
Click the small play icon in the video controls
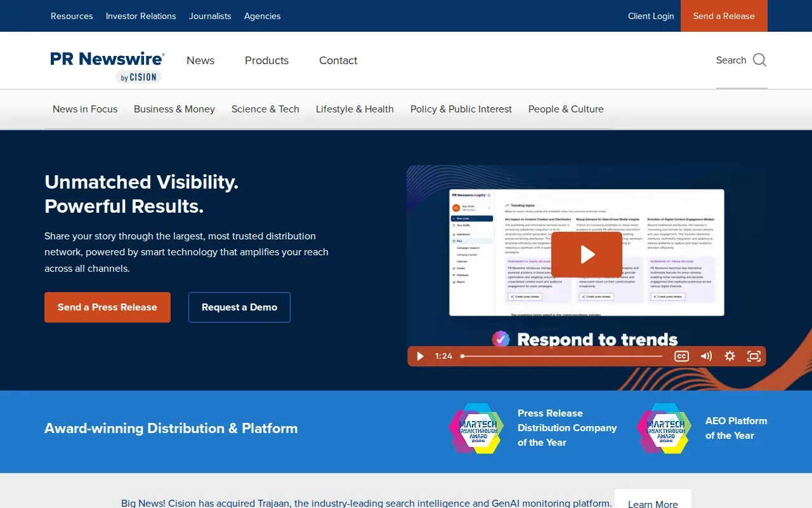pyautogui.click(x=419, y=356)
